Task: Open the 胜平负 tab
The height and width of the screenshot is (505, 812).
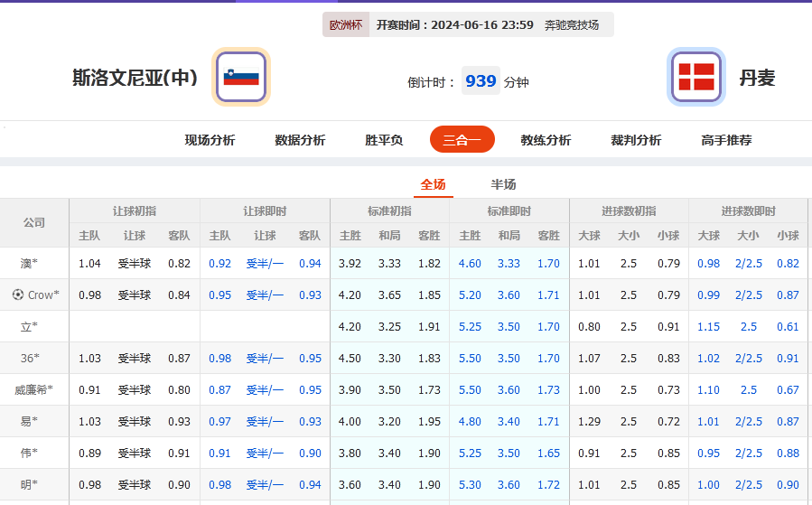Action: (x=384, y=140)
